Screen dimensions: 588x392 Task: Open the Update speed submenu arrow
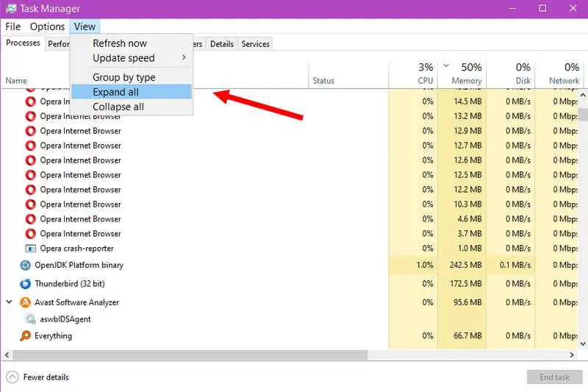tap(184, 57)
